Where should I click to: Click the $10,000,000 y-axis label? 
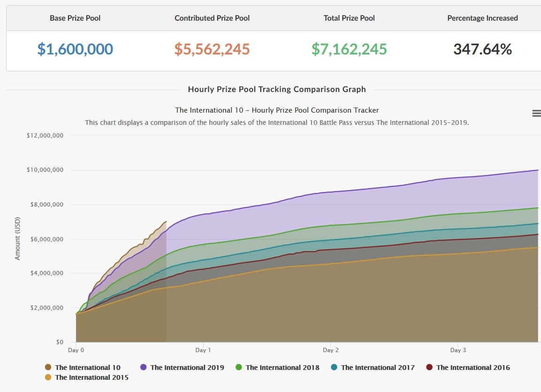45,169
